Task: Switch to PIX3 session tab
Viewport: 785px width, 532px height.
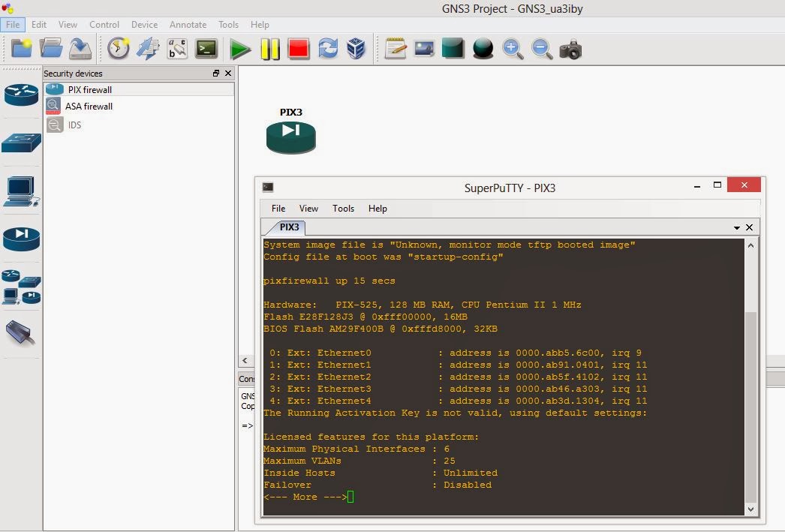Action: [x=289, y=227]
